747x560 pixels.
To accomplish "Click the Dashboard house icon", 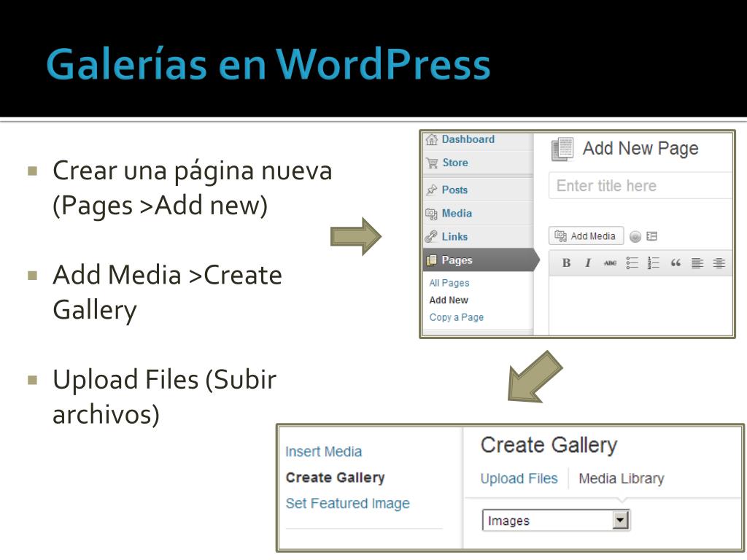I will 432,139.
